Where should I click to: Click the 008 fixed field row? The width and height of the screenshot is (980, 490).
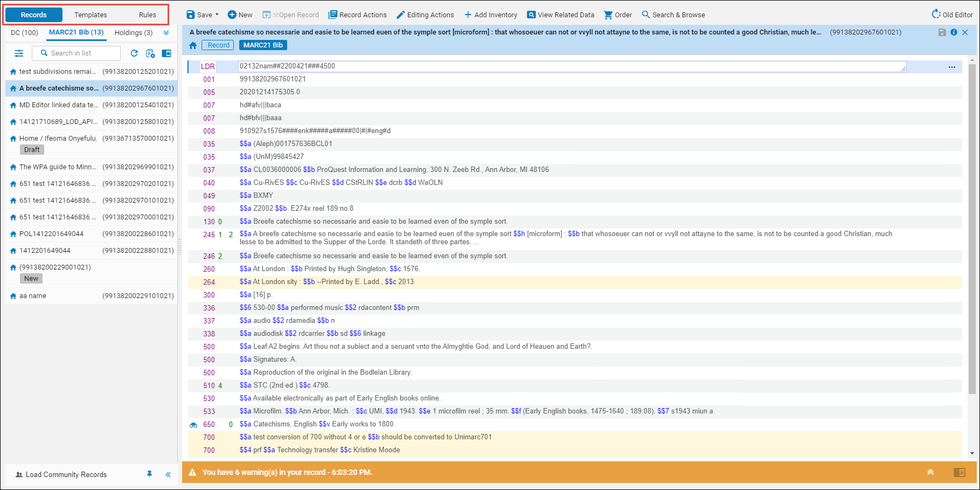pos(575,131)
